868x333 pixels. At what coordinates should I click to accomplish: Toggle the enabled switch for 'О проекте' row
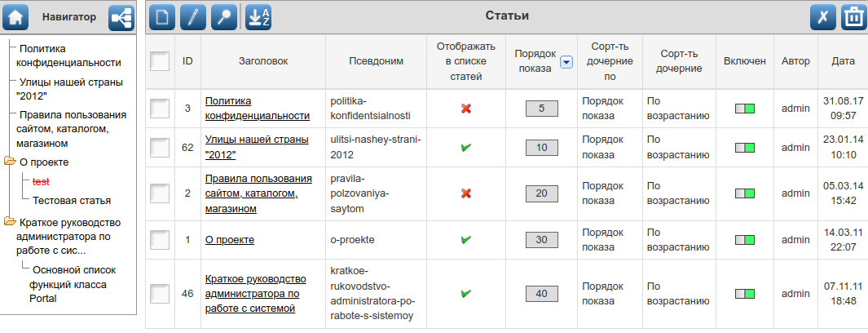pos(745,240)
